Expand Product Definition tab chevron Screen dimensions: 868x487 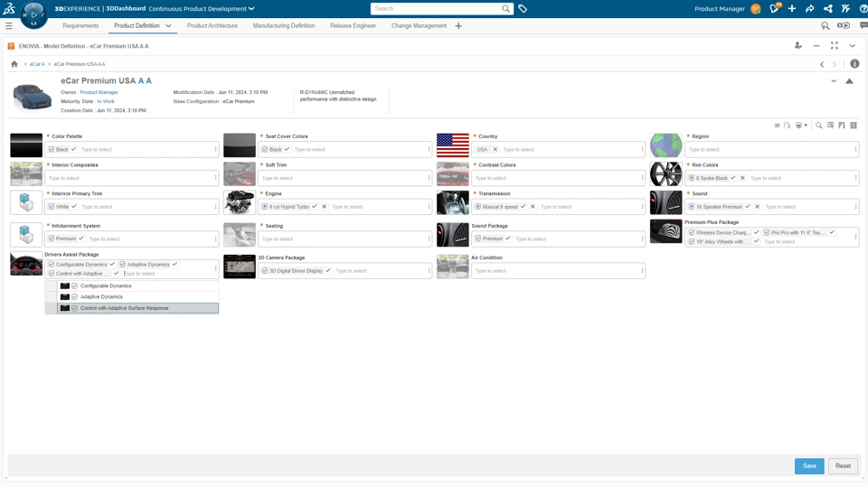click(x=168, y=26)
